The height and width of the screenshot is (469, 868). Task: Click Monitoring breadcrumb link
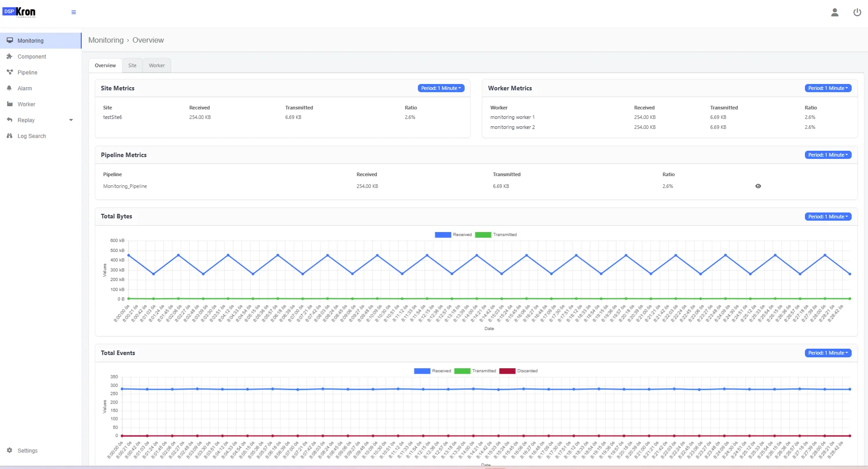coord(106,40)
